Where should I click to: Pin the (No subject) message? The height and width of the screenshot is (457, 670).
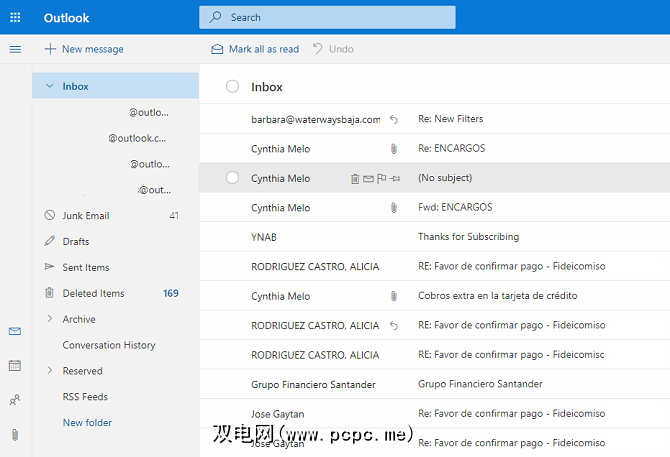[x=395, y=178]
